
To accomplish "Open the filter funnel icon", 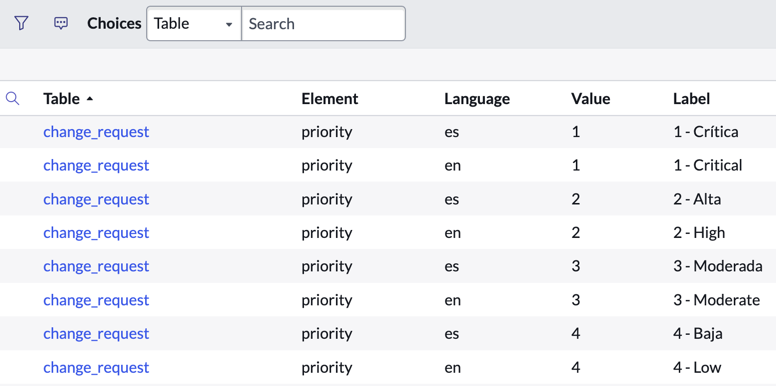I will pyautogui.click(x=21, y=23).
